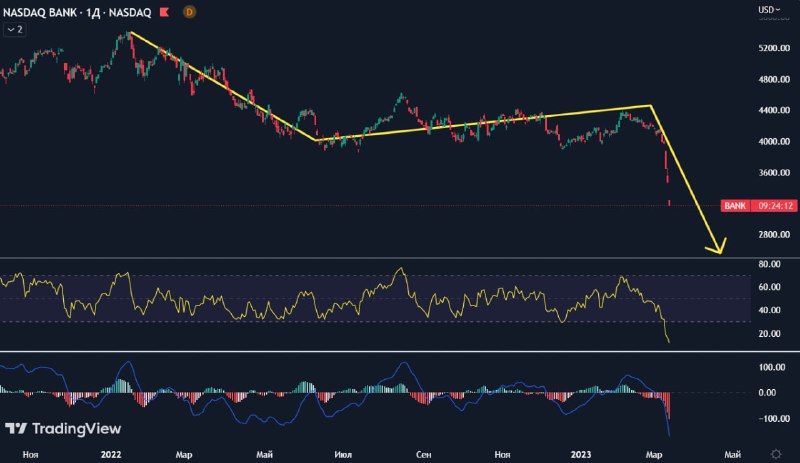
Task: Click the 2023 time axis label
Action: [581, 454]
